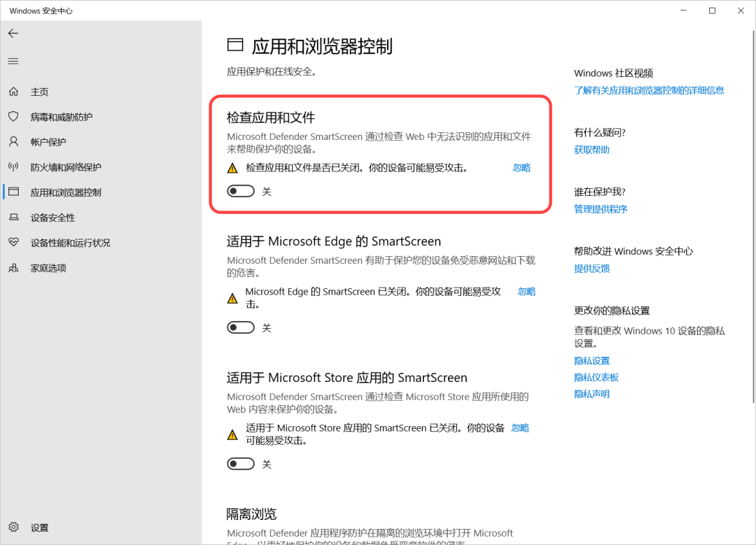Enable Microsoft Store 应用的 SmartScreen toggle
Viewport: 756px width, 545px height.
(241, 464)
